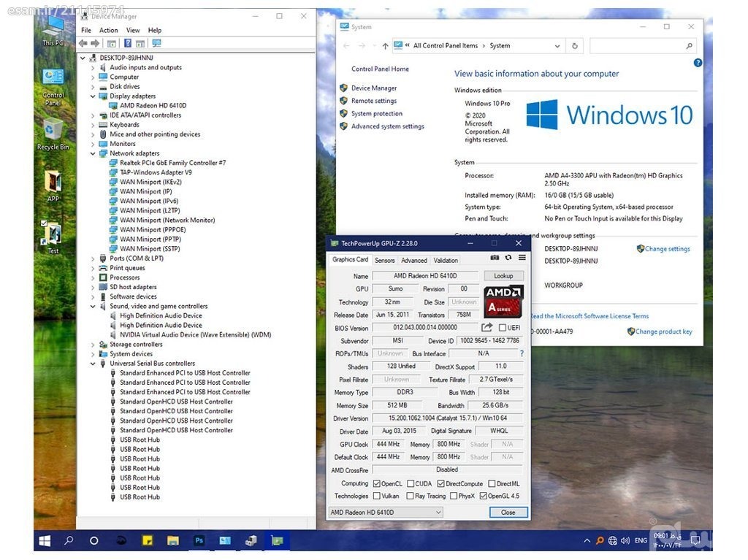The image size is (748, 560).
Task: Click the Bus Interface question mark icon
Action: tap(521, 353)
